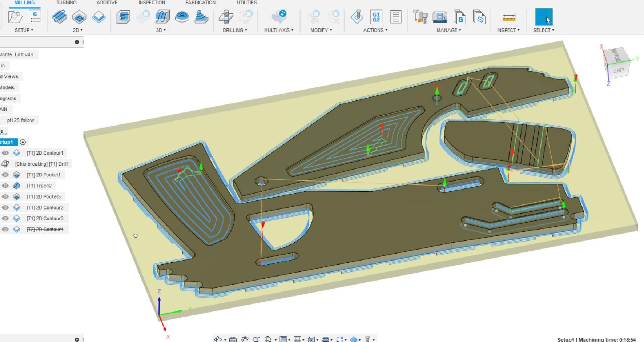The height and width of the screenshot is (342, 644).
Task: Switch to the FABRICATION tab
Action: point(201,3)
